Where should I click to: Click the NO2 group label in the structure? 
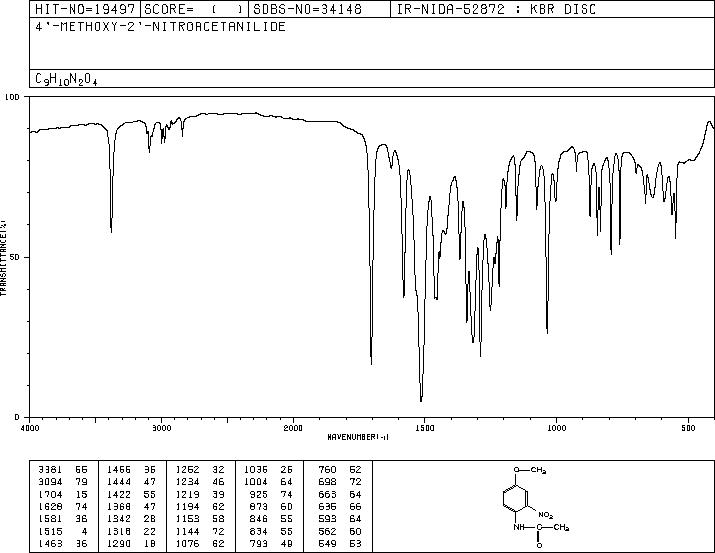click(545, 515)
